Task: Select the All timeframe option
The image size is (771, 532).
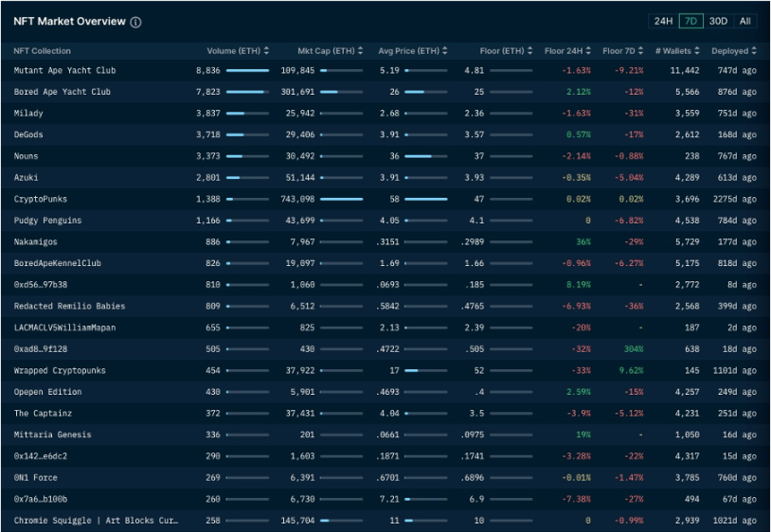Action: coord(744,21)
